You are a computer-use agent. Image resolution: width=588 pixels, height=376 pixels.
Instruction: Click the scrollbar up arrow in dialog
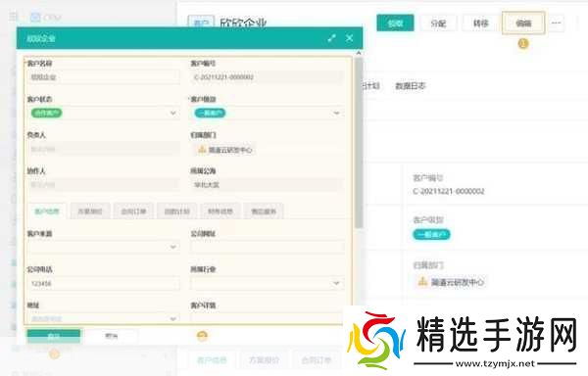click(359, 53)
